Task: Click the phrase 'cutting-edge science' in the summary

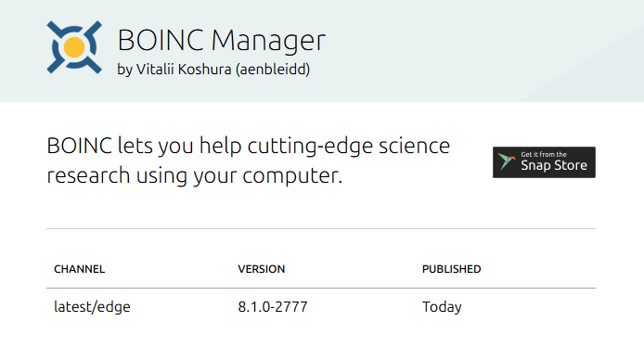Action: tap(349, 147)
